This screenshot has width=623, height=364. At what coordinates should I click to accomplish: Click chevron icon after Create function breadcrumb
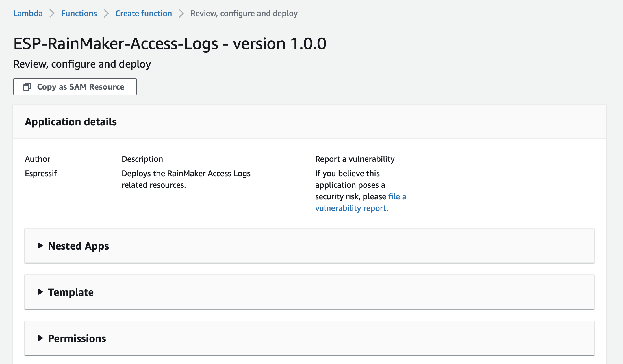[x=181, y=13]
